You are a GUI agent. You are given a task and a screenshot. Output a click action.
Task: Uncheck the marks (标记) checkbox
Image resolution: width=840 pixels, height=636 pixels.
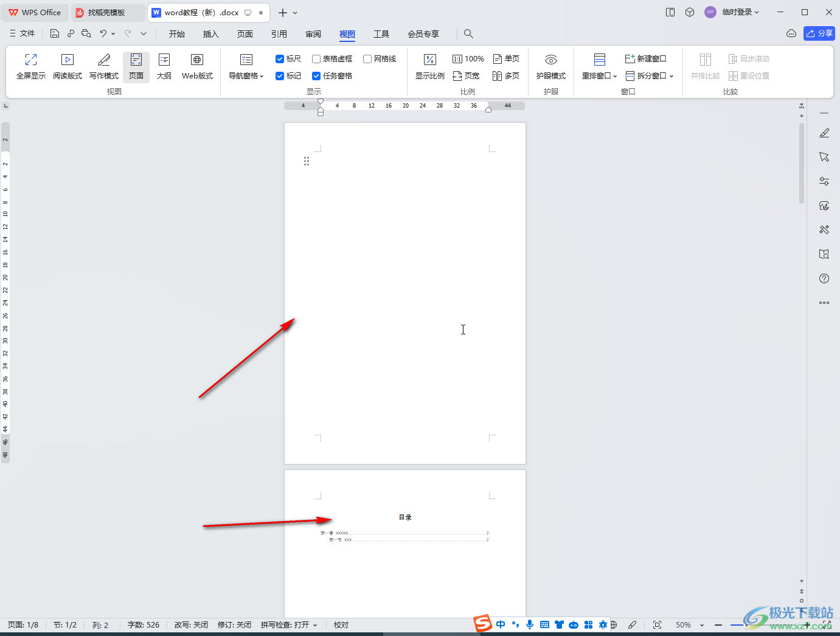click(x=280, y=76)
